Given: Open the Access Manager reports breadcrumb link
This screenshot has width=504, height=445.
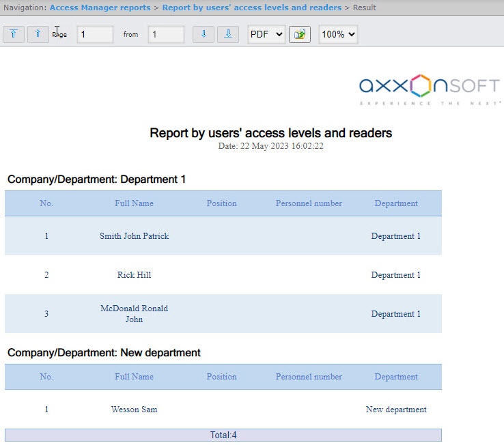Looking at the screenshot, I should [100, 8].
